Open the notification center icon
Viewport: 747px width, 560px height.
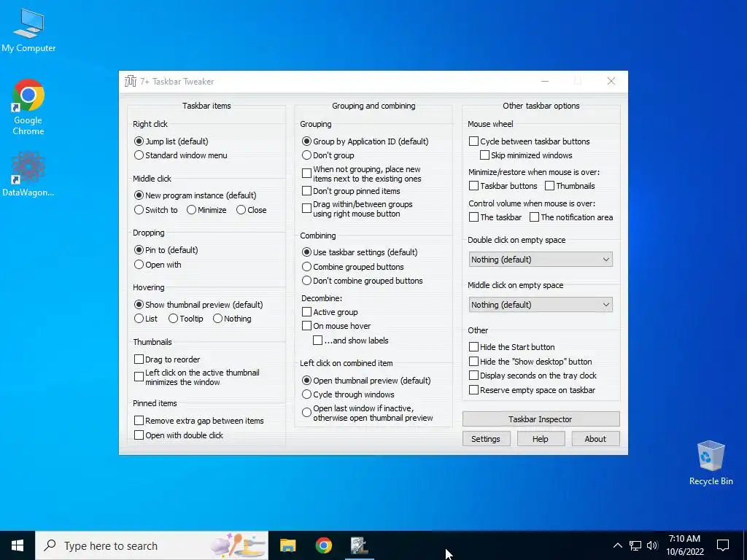pos(723,545)
